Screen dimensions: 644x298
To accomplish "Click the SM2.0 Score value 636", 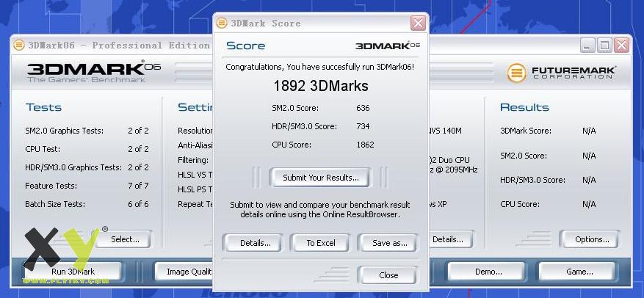I will (363, 108).
